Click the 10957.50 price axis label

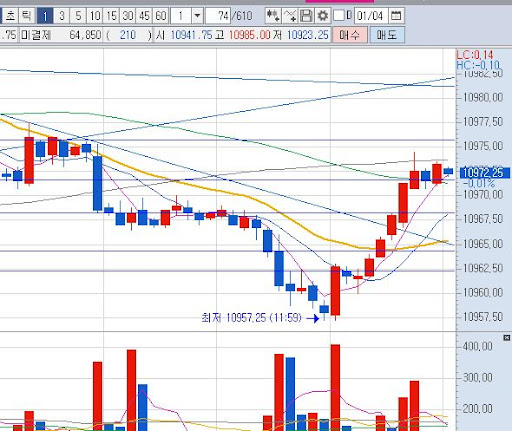483,317
